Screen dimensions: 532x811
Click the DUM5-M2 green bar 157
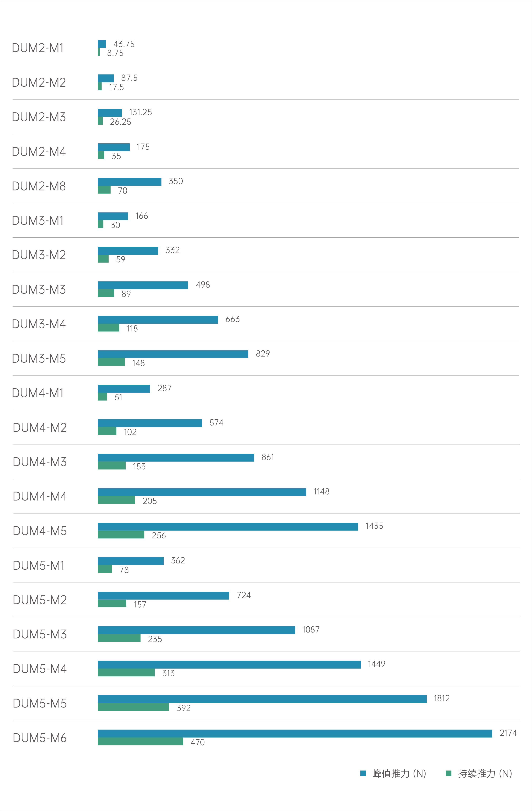tap(112, 603)
